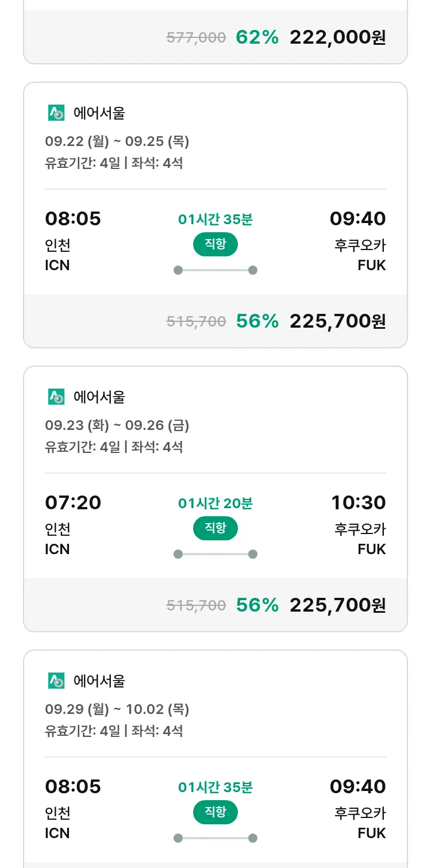
Task: Click the 에어서울 airline name on 09.29 card
Action: [99, 681]
